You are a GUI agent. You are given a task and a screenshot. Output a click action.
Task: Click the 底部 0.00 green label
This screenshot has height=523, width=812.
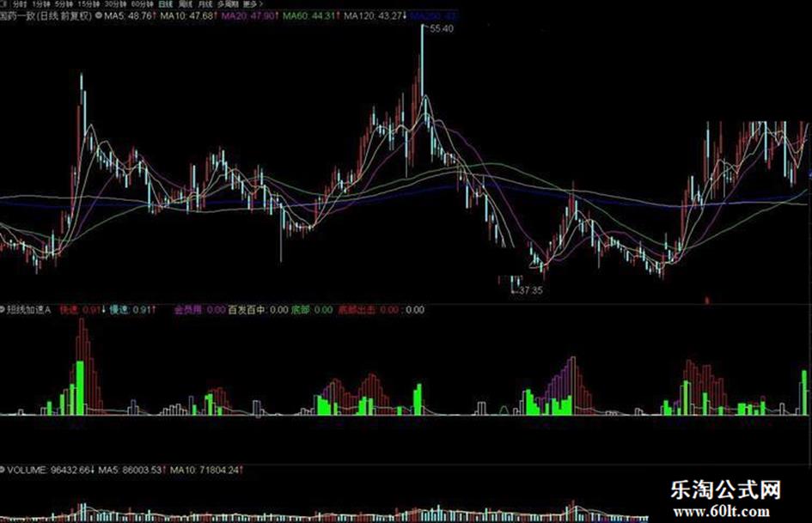tap(312, 310)
